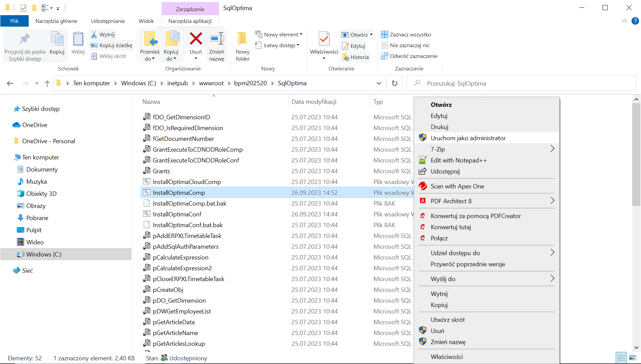Viewport: 641px width, 364px height.
Task: Click the Nowy folder icon
Action: 242,39
